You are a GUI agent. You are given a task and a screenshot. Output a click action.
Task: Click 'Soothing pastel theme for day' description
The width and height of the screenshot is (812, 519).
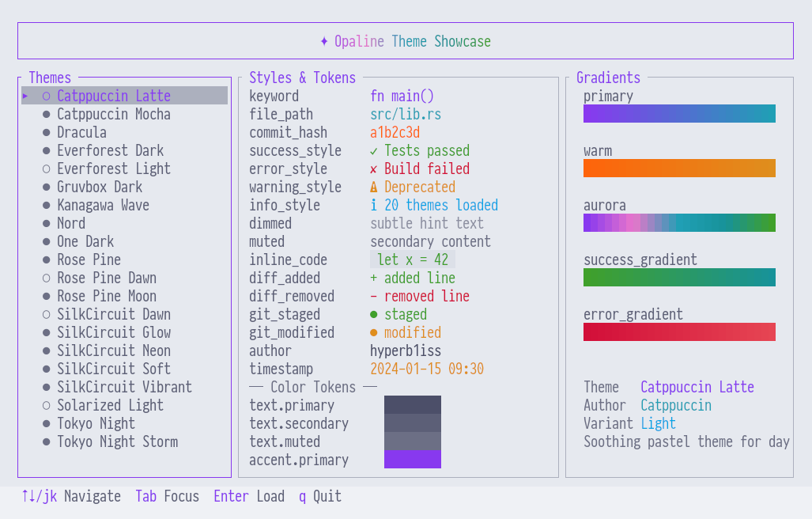686,441
